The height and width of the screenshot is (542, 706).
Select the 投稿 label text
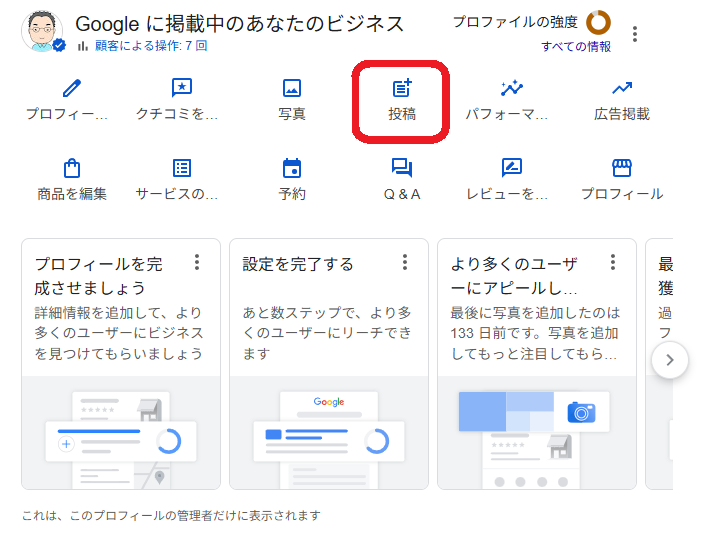(x=402, y=114)
